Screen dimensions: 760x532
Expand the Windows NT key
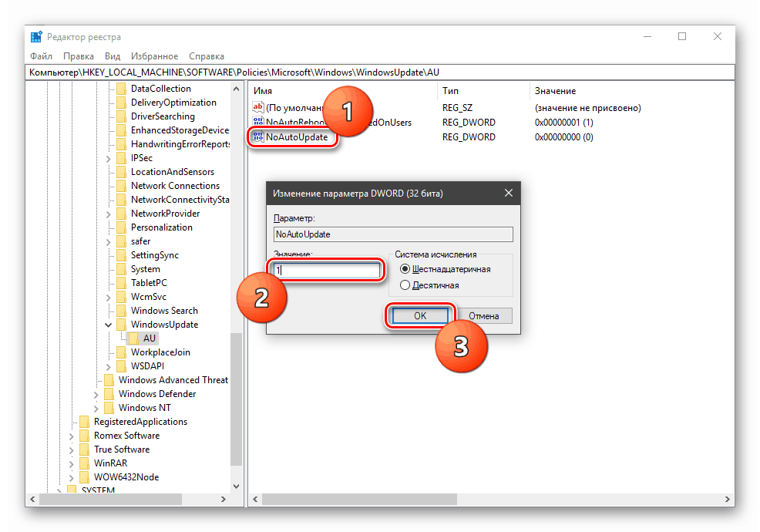96,409
